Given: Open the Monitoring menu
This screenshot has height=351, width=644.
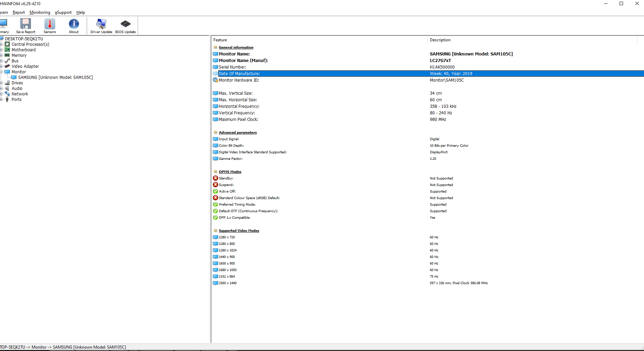Looking at the screenshot, I should pyautogui.click(x=40, y=12).
